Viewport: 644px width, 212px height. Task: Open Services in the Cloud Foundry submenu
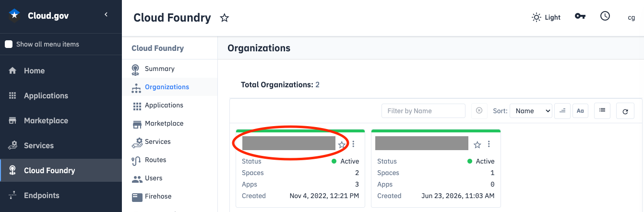[170, 141]
